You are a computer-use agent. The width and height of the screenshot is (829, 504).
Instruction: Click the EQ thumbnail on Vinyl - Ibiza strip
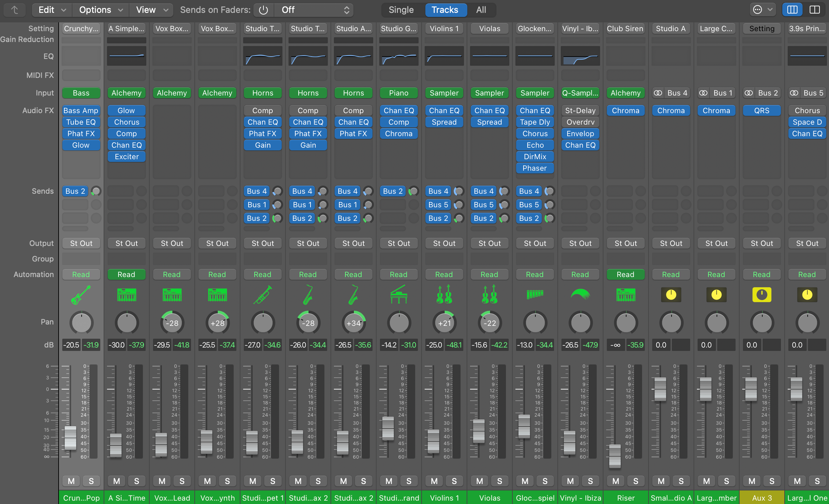pyautogui.click(x=580, y=56)
